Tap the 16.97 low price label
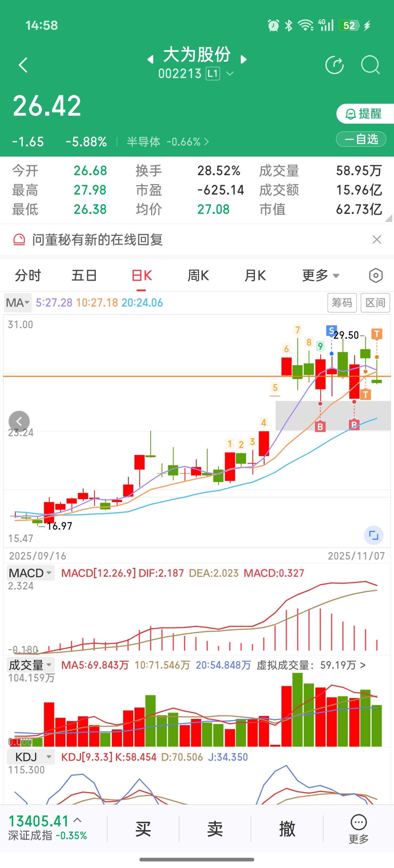The width and height of the screenshot is (394, 868). tap(59, 526)
